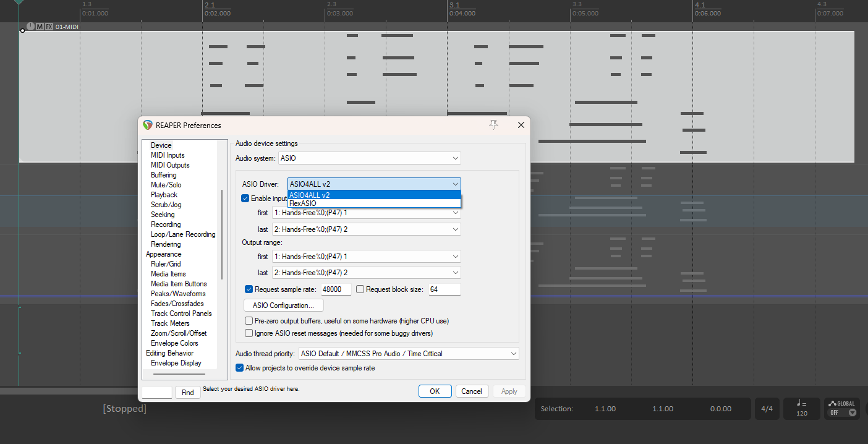Select Playback preferences page

(164, 195)
